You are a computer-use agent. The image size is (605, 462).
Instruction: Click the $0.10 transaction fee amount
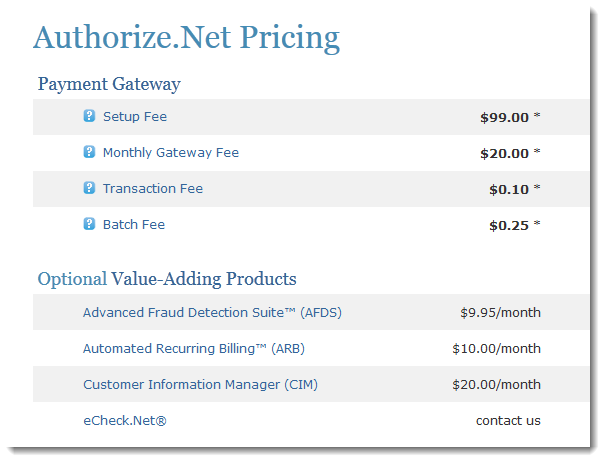[x=509, y=189]
